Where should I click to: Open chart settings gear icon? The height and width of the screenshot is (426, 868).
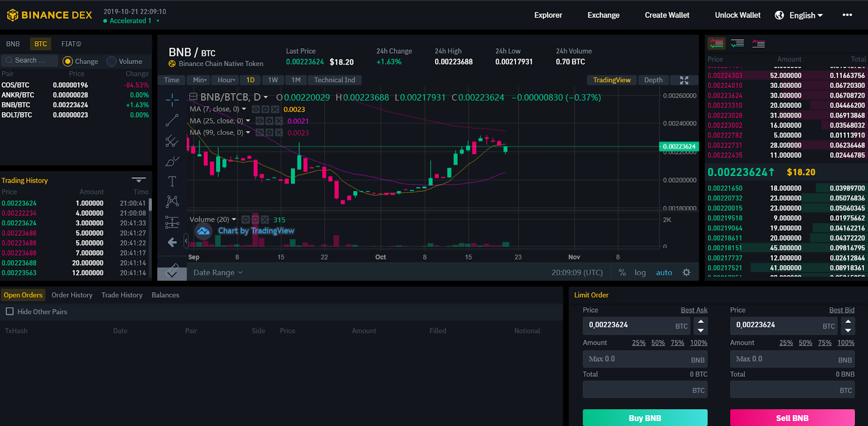(687, 273)
